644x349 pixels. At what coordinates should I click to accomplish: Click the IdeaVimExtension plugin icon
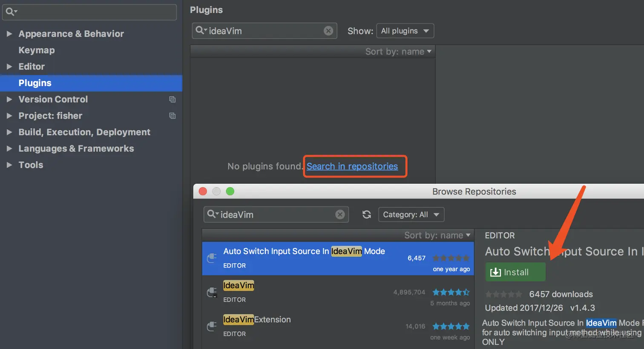(x=212, y=326)
